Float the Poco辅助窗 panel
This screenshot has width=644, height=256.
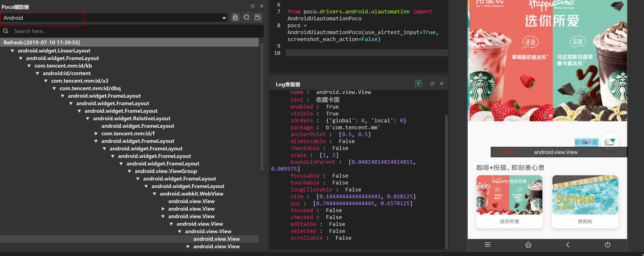coord(252,6)
